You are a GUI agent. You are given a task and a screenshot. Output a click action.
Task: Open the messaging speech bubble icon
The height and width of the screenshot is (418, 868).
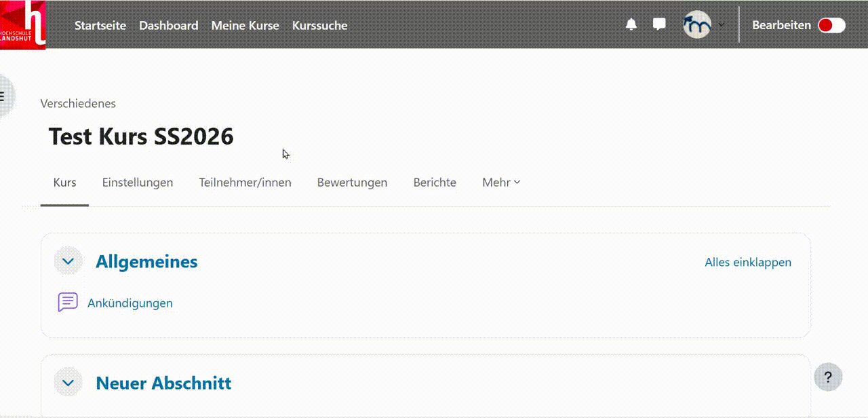(x=658, y=24)
